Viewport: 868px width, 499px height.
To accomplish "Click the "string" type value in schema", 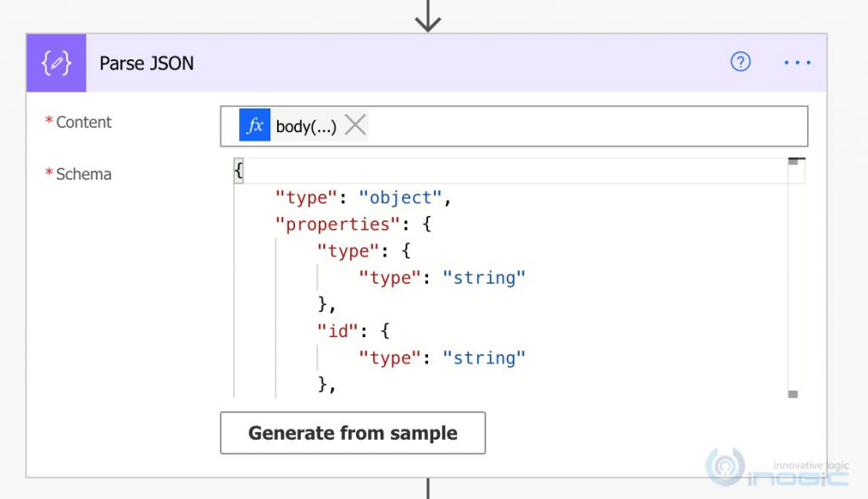I will (484, 277).
